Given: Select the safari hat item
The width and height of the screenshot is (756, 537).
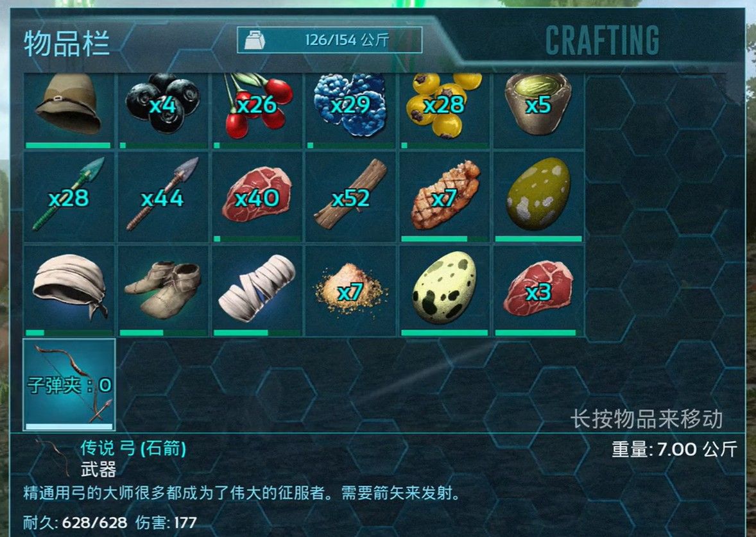Looking at the screenshot, I should [69, 111].
